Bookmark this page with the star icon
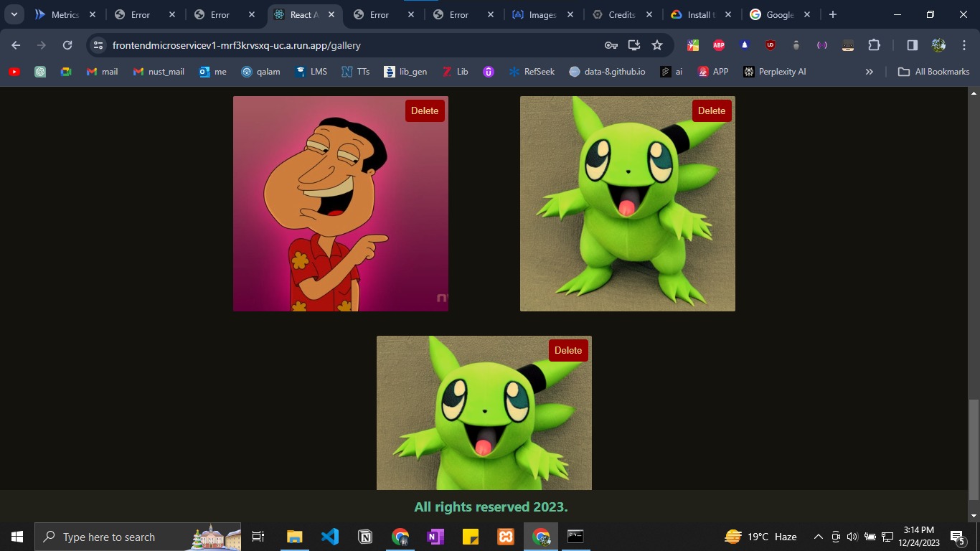Screen dimensions: 980x551 pos(657,45)
